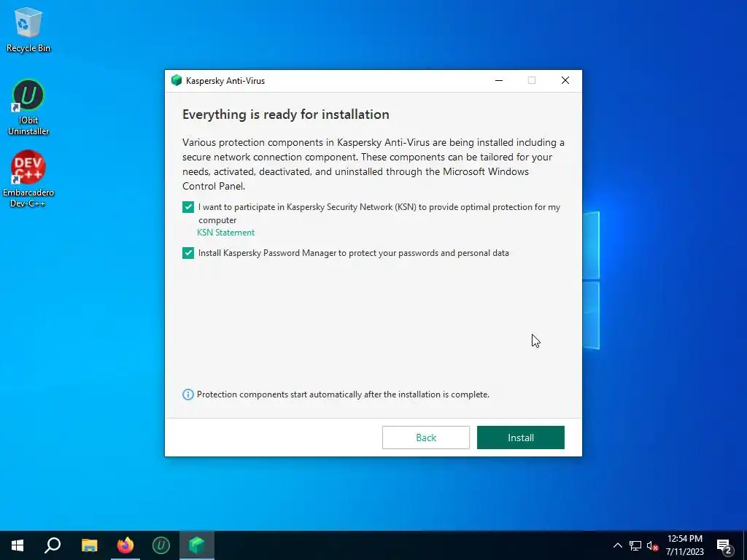Minimize the Kaspersky Anti-Virus window
747x560 pixels.
pyautogui.click(x=499, y=80)
